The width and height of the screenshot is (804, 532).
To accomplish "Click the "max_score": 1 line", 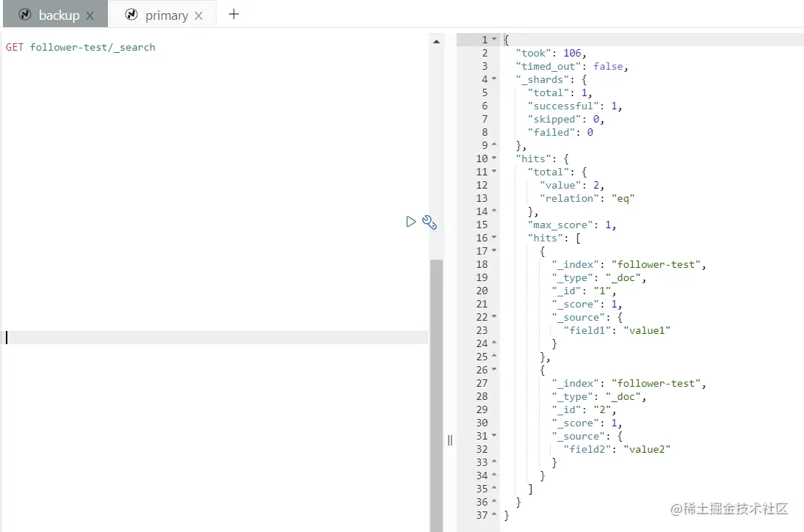I will pos(572,225).
